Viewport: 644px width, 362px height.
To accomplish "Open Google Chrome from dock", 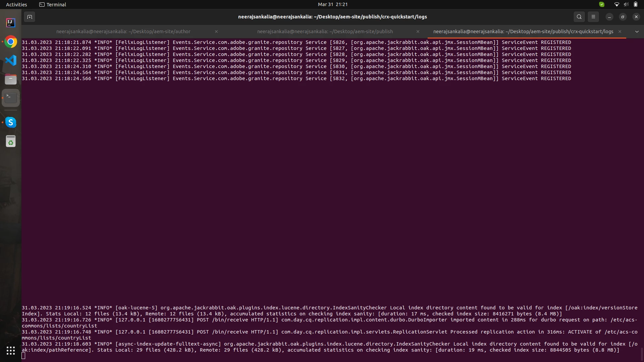I will (x=11, y=42).
